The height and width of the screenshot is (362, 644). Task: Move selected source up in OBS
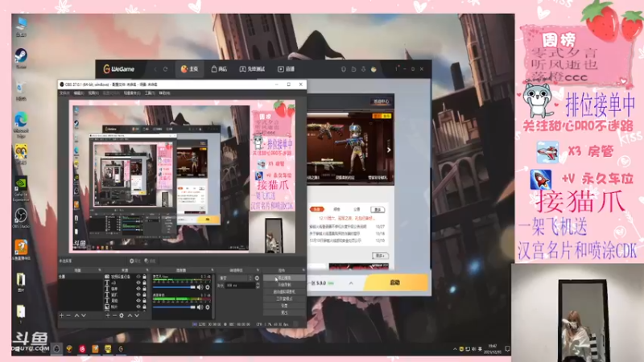pos(130,315)
